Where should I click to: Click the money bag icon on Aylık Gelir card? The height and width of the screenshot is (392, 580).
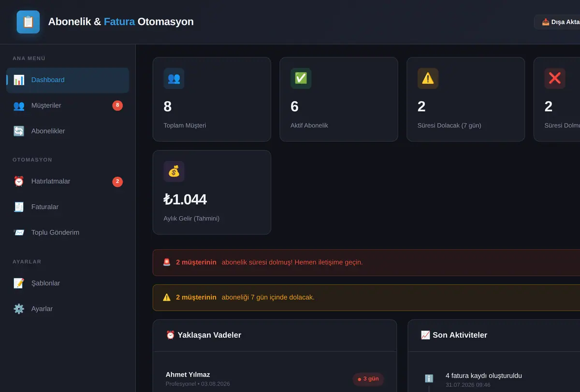[x=174, y=171]
